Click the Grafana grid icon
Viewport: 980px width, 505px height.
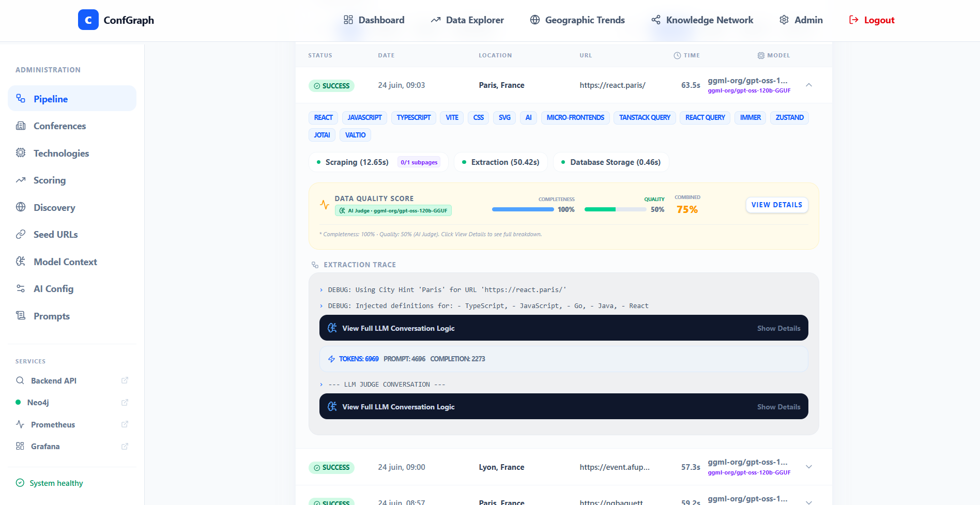[20, 446]
